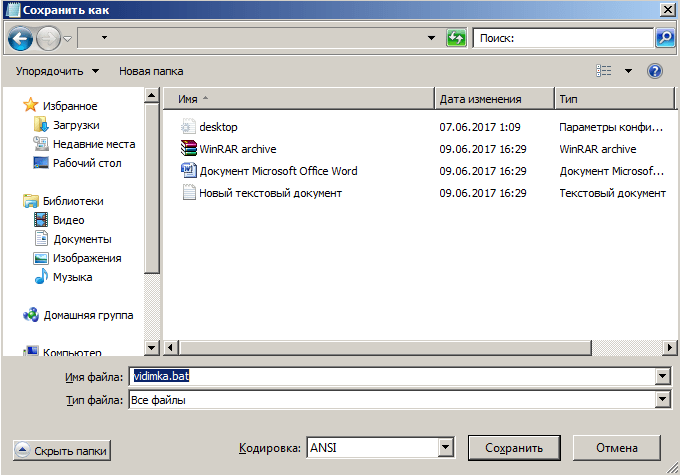Click the change view icon
Image resolution: width=680 pixels, height=475 pixels.
tap(604, 71)
